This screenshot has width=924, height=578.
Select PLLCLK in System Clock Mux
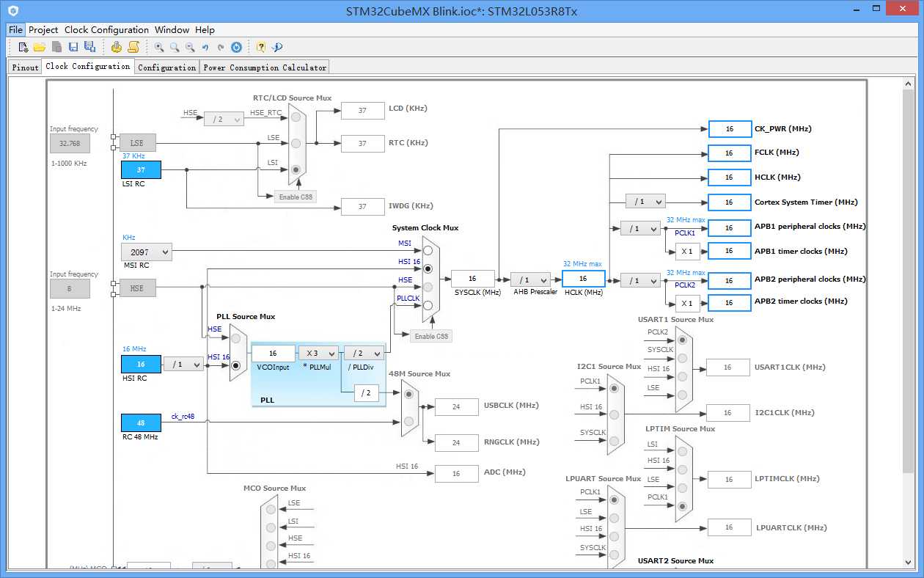(x=428, y=305)
